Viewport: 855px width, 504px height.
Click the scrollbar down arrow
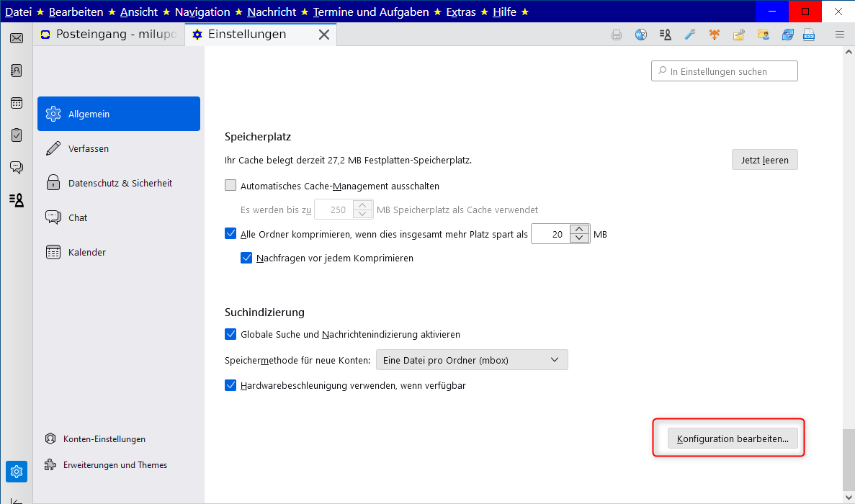(x=849, y=498)
